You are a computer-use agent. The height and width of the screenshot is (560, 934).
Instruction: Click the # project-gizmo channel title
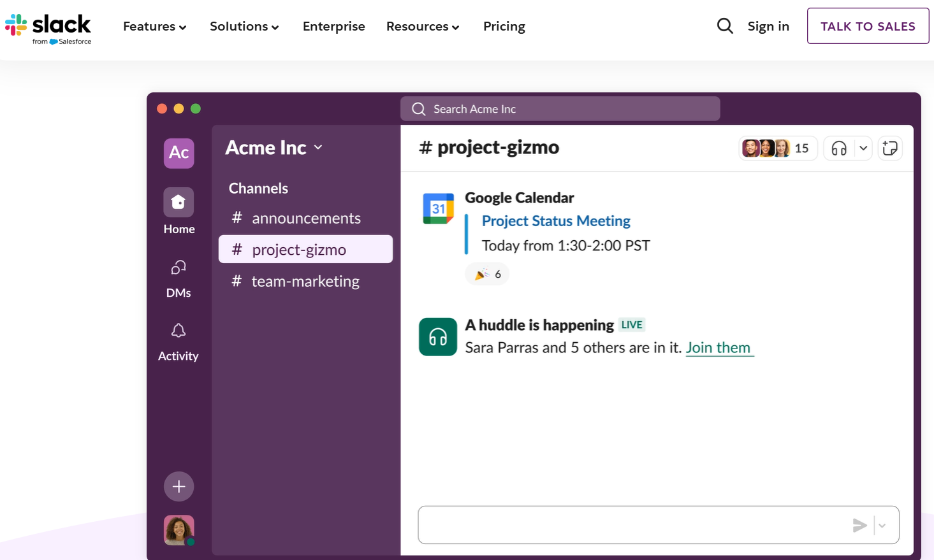point(489,147)
